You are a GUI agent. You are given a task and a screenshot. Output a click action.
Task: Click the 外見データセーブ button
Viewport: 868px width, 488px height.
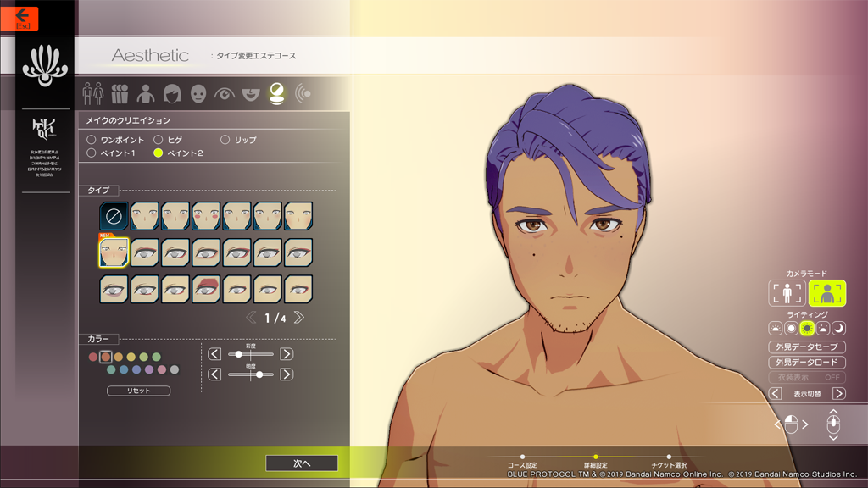pos(806,347)
